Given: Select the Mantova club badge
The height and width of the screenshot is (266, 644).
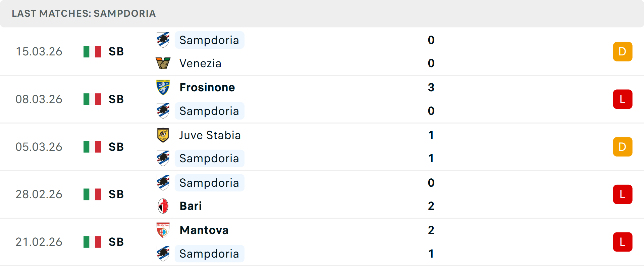Looking at the screenshot, I should point(163,230).
